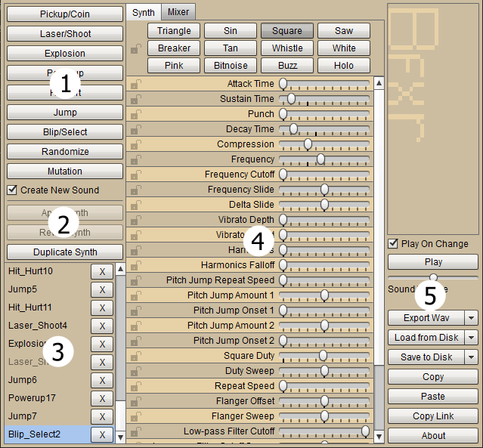Select Jump6 in the sound list
Image resolution: width=483 pixels, height=448 pixels.
[x=23, y=380]
